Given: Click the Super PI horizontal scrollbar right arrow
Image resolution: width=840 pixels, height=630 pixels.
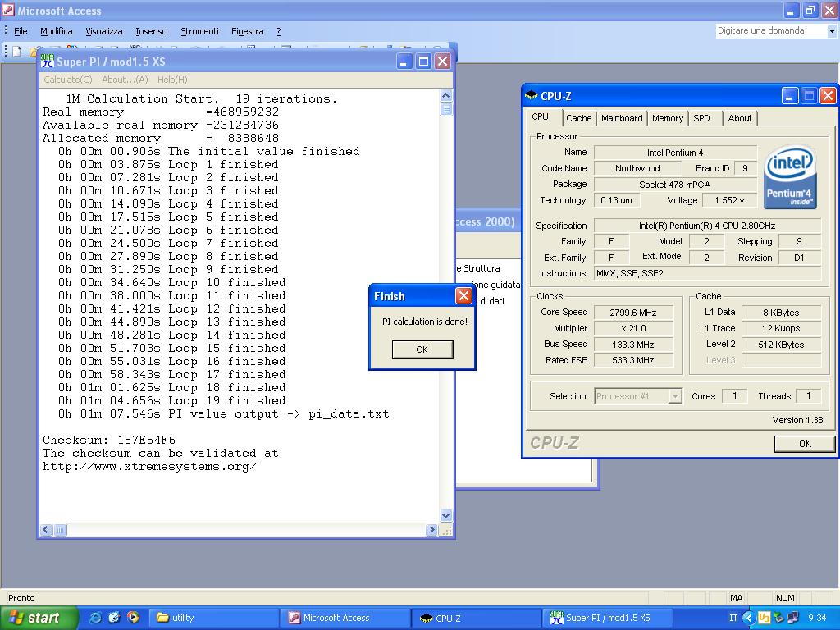Looking at the screenshot, I should 431,530.
